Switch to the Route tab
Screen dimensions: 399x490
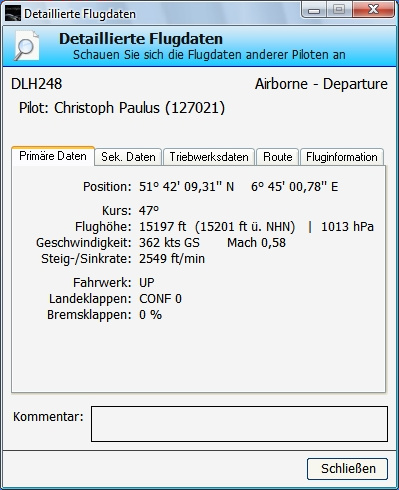coord(278,157)
